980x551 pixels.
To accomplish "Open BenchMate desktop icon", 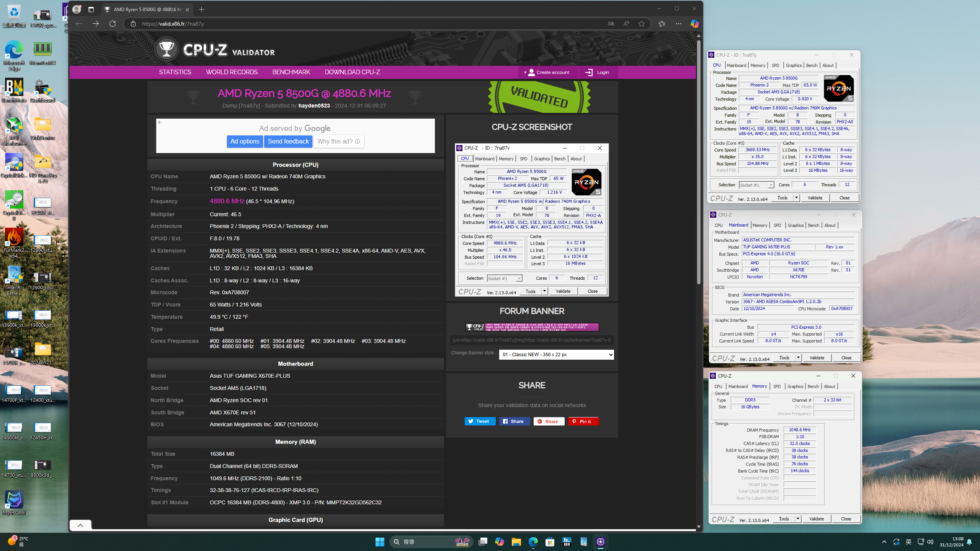I will tap(14, 91).
